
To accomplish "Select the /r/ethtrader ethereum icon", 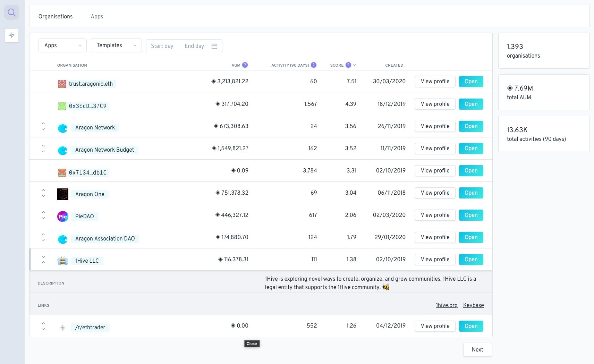I will click(x=63, y=328).
